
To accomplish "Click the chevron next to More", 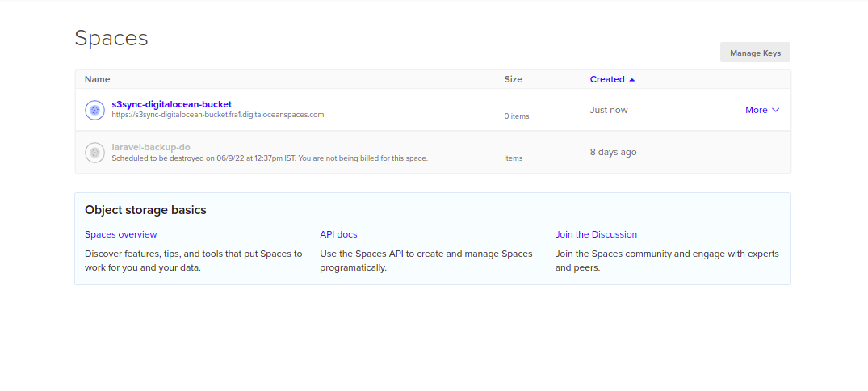I will pyautogui.click(x=776, y=110).
